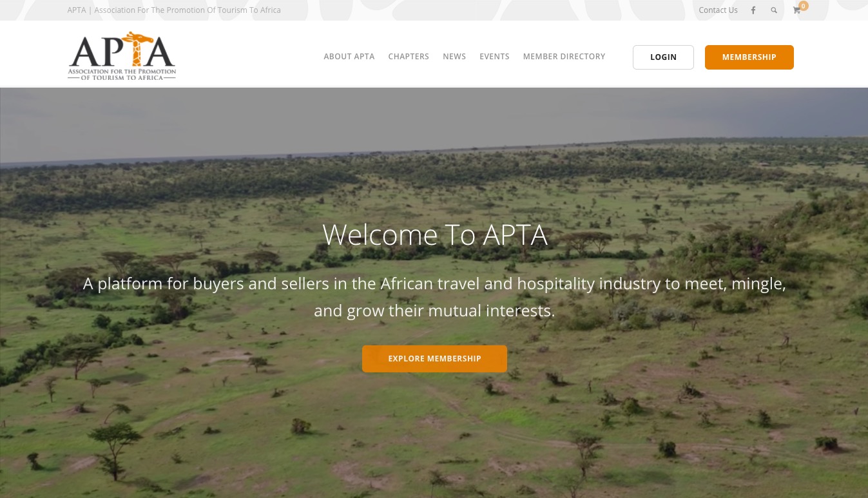Click the Login button
The image size is (868, 498).
click(663, 57)
